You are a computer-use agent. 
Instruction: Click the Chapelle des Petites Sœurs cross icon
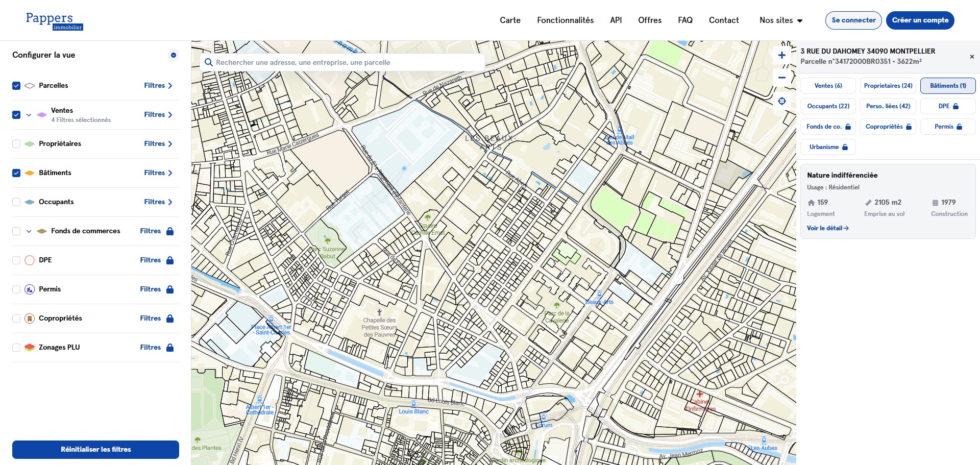pyautogui.click(x=379, y=312)
